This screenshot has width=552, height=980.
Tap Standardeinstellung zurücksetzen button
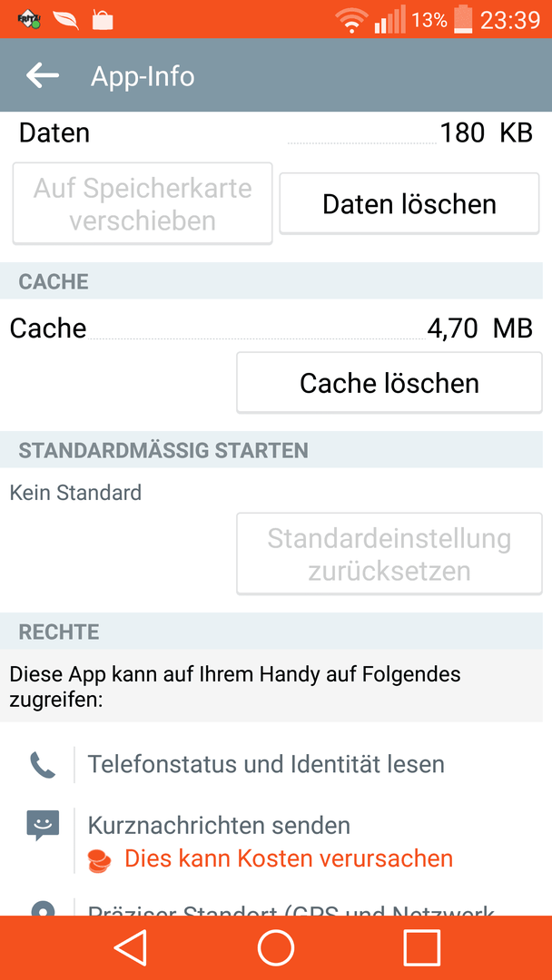click(389, 554)
